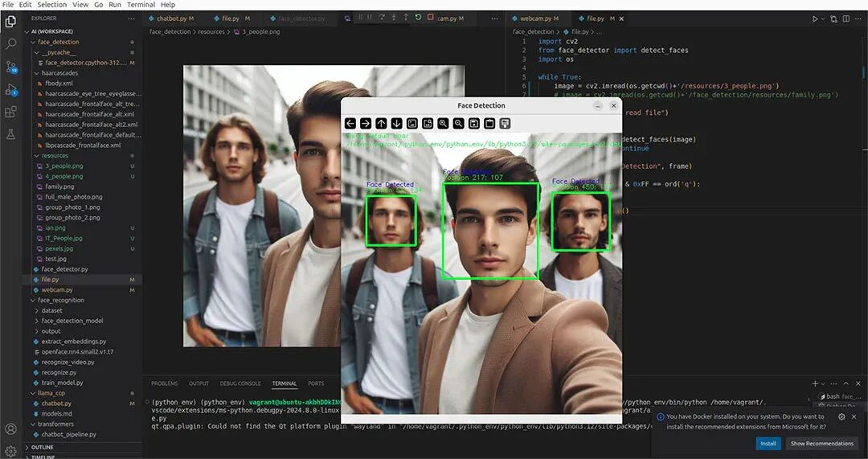
Task: Open Docker notification settings gear
Action: (841, 416)
